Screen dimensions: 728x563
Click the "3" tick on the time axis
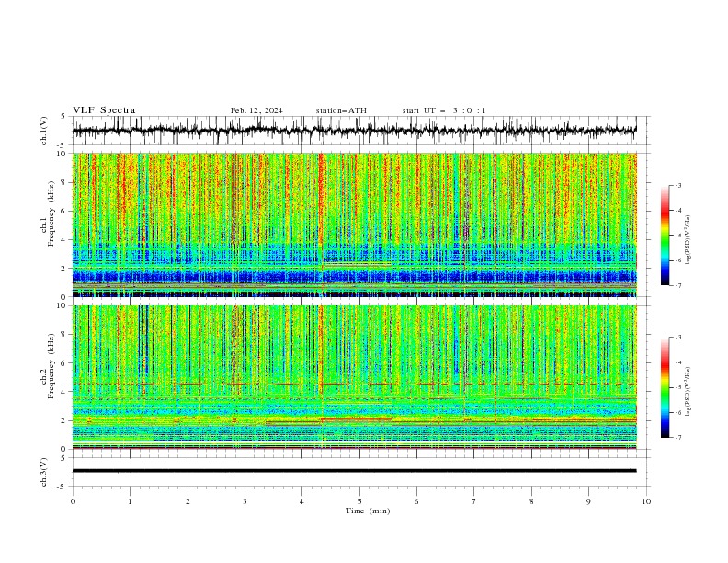pos(245,501)
